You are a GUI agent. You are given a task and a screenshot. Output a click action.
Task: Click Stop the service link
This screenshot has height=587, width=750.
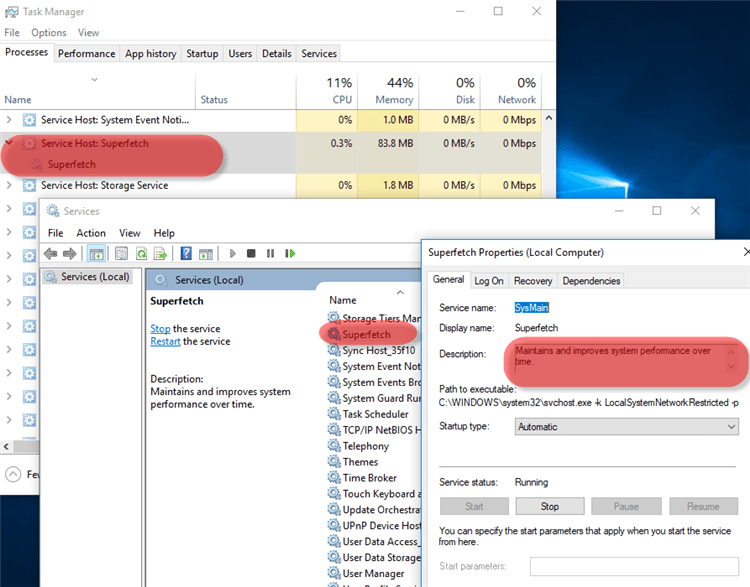[x=160, y=329]
